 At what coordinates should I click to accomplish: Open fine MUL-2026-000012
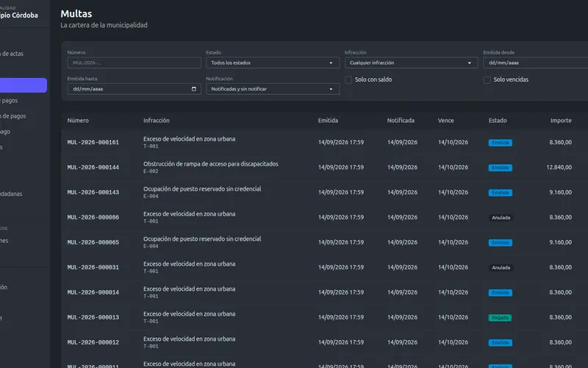coord(93,342)
